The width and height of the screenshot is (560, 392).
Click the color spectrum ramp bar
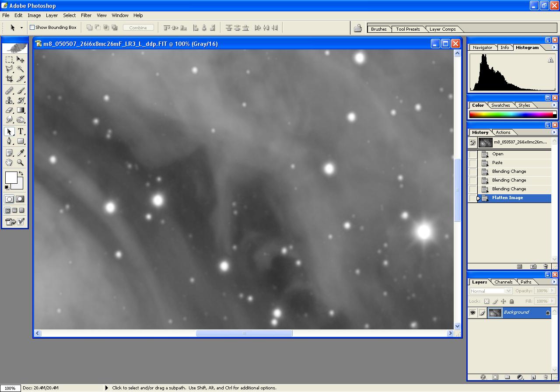tap(511, 115)
